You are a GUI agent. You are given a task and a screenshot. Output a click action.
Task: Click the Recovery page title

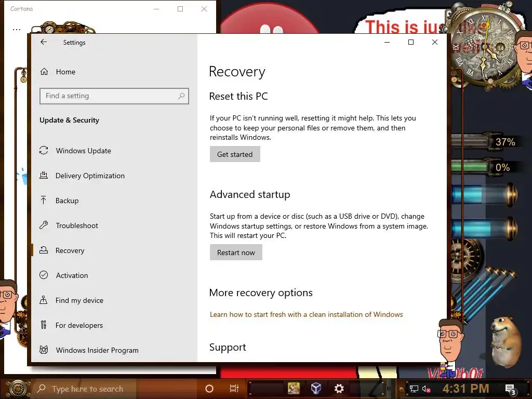pyautogui.click(x=237, y=72)
